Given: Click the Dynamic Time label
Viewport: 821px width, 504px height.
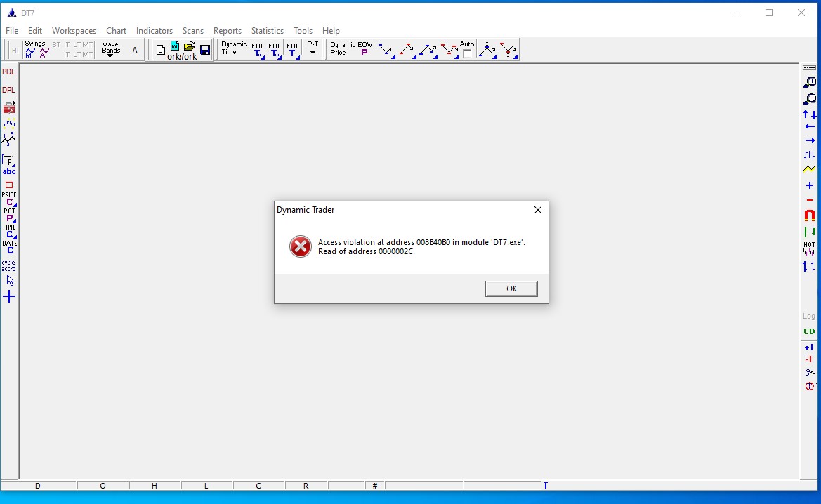Looking at the screenshot, I should (234, 48).
